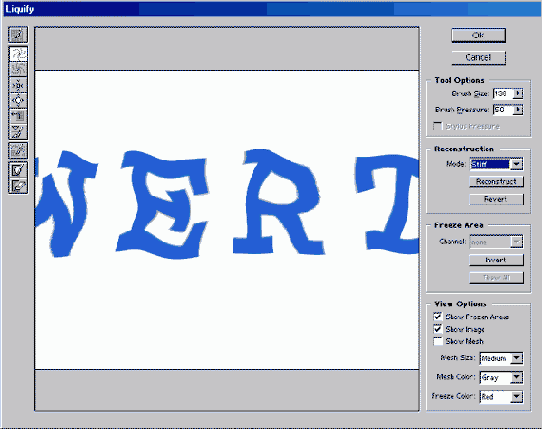Select the Twirl Counterclockwise tool

18,69
